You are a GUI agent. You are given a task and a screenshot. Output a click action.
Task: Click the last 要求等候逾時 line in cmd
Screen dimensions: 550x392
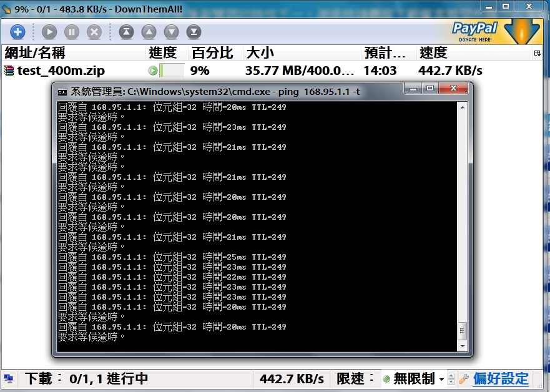(x=91, y=337)
